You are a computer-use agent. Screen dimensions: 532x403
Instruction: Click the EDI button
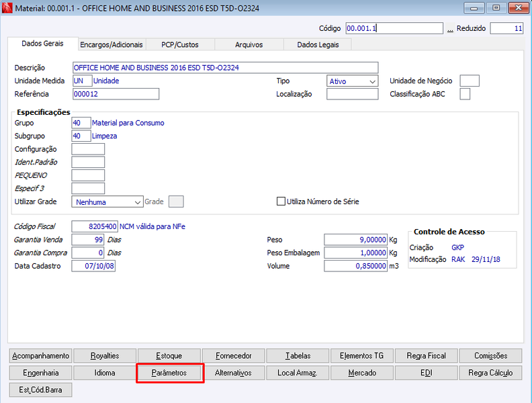(x=426, y=373)
